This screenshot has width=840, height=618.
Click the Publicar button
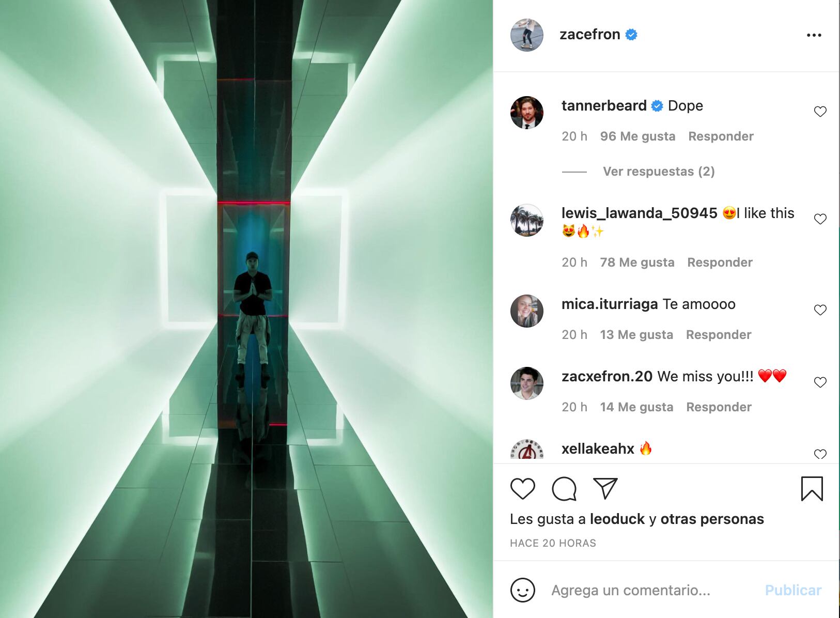793,590
